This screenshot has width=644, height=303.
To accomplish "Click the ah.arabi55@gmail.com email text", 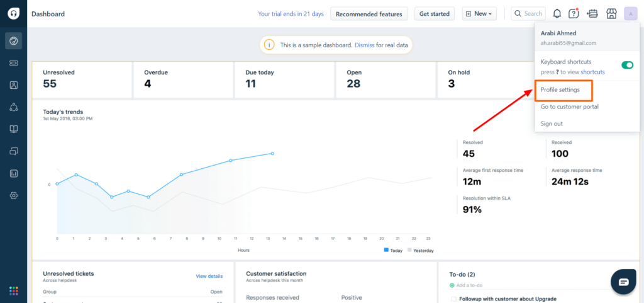I will 569,43.
